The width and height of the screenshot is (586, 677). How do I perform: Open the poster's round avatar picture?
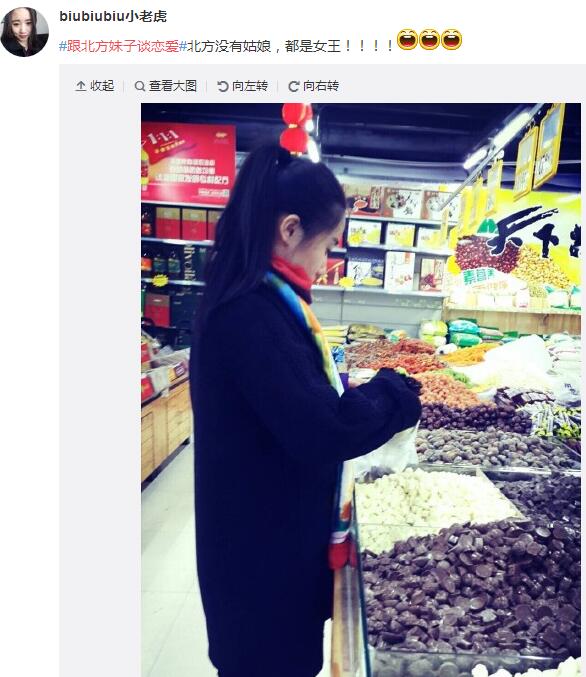pos(25,32)
